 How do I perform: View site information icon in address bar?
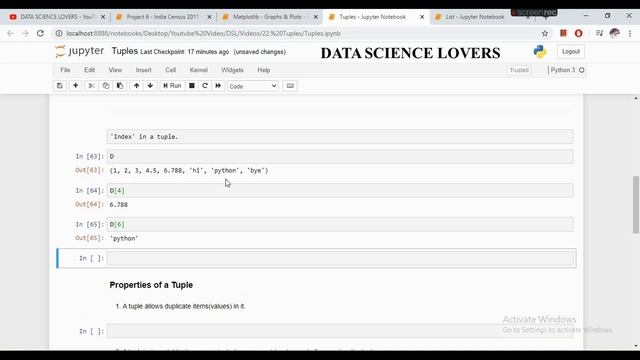(x=59, y=33)
